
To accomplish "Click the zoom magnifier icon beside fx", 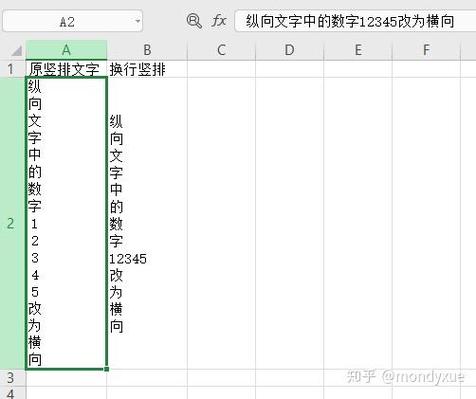I will 194,21.
